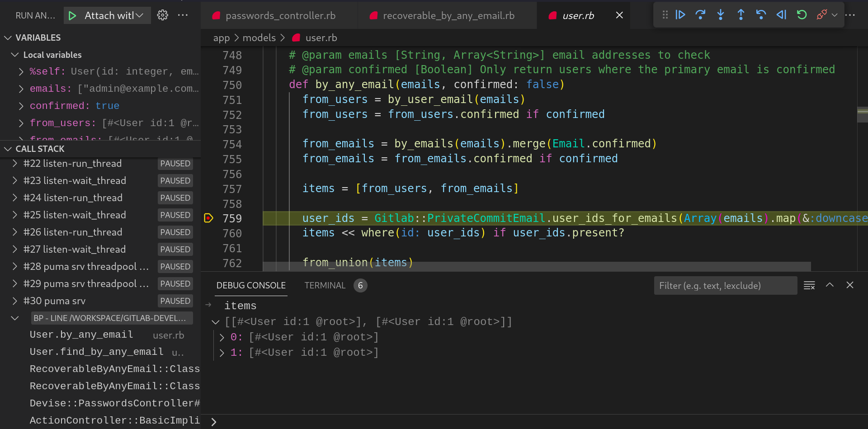Start debugging with the green play icon
This screenshot has height=429, width=868.
72,16
